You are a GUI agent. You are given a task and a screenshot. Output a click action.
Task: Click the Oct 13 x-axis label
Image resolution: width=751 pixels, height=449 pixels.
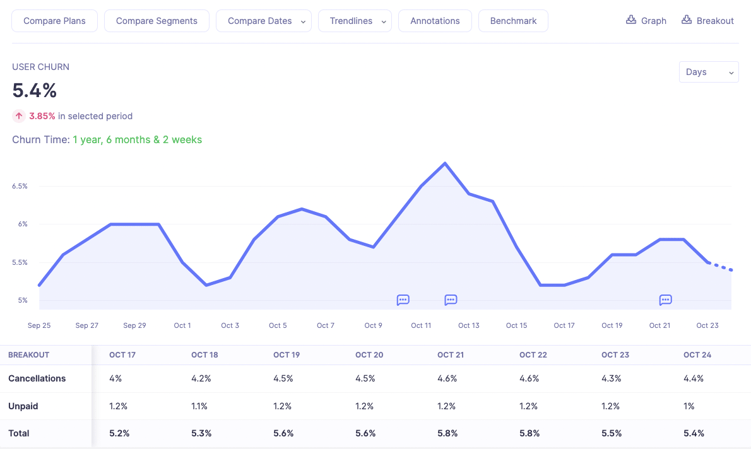click(x=468, y=325)
